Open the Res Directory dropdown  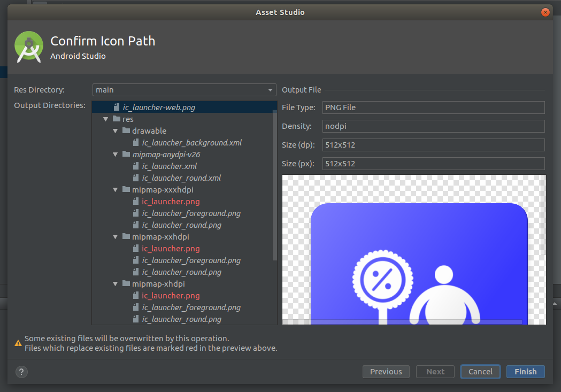point(270,89)
